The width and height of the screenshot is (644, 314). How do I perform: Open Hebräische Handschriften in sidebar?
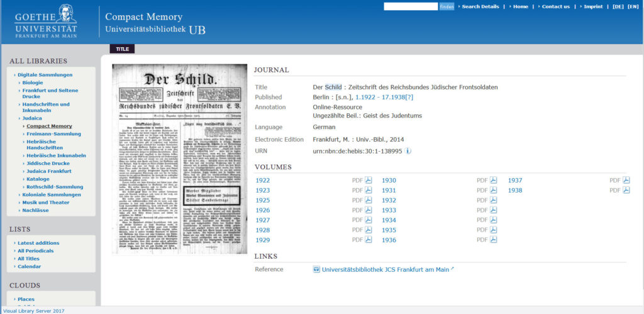45,145
